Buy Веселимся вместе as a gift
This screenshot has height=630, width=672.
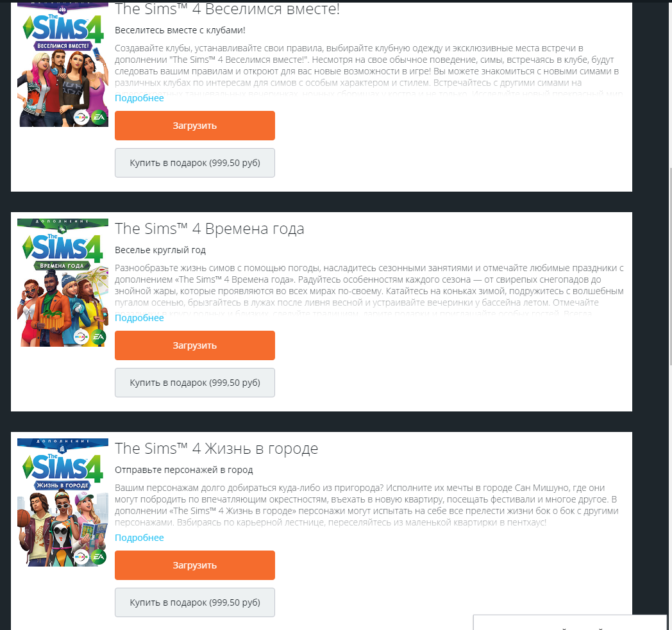coord(194,163)
